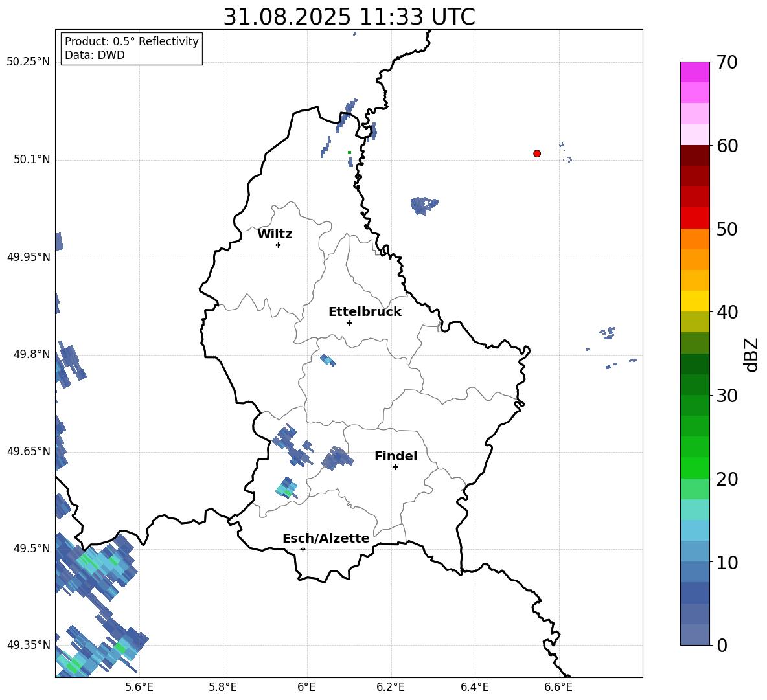Click the Wiltz city label
Viewport: 767px width, 700px height.
[275, 234]
